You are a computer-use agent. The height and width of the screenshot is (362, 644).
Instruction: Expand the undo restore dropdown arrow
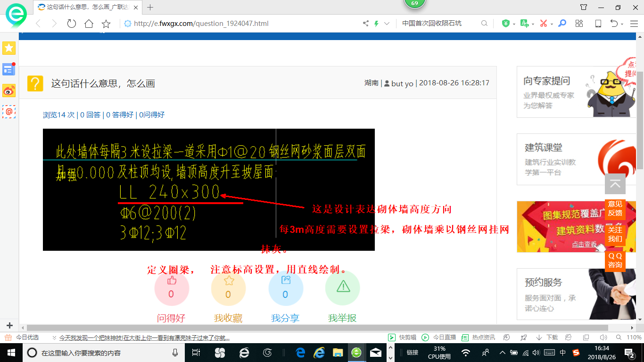coord(622,24)
